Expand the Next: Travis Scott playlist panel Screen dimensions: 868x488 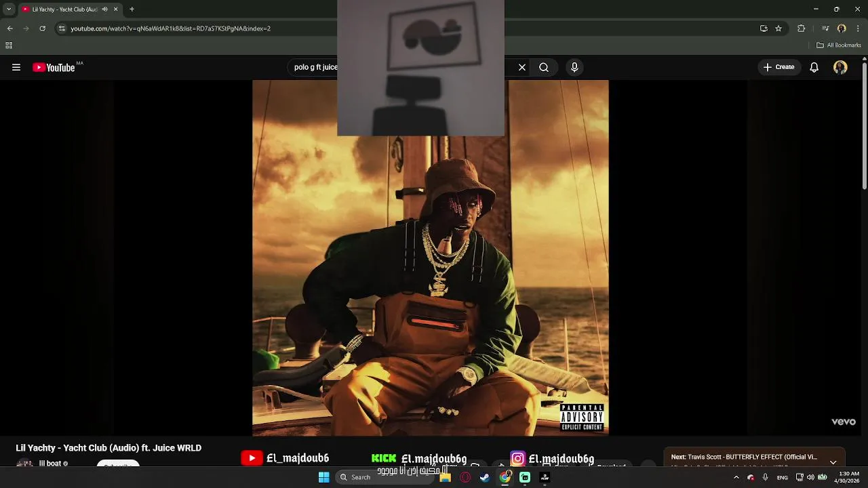click(x=833, y=462)
